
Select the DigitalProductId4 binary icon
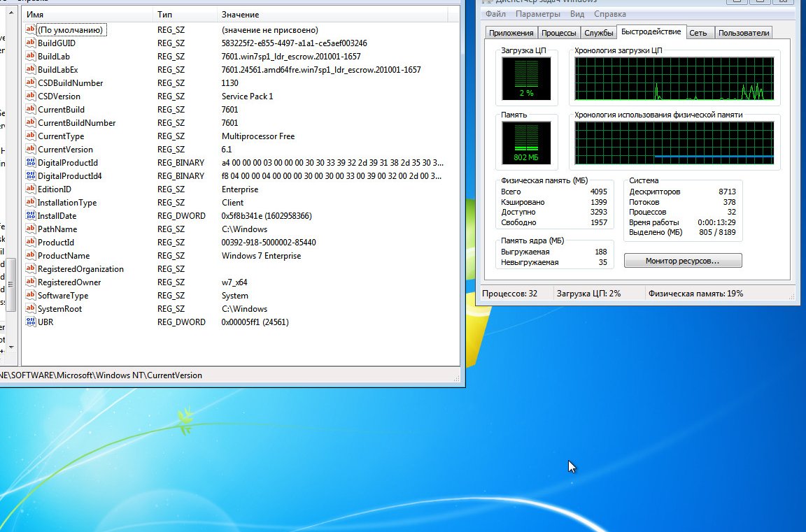pyautogui.click(x=30, y=176)
